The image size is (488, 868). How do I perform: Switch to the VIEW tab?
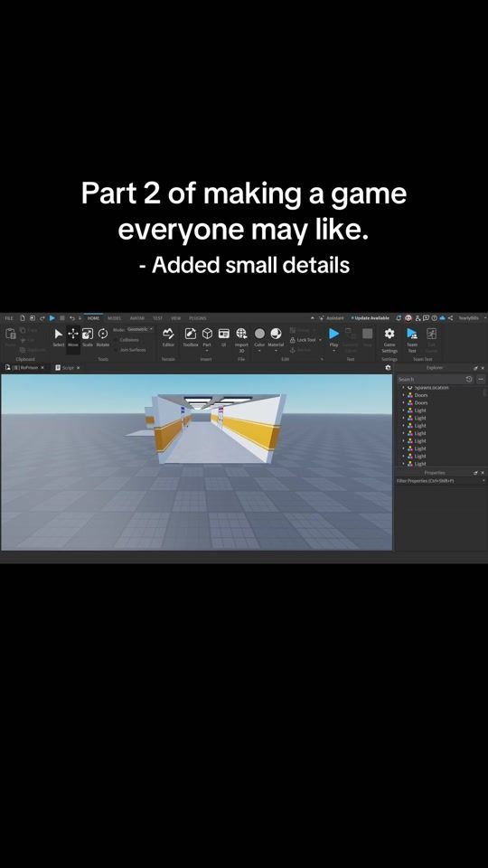pos(176,318)
